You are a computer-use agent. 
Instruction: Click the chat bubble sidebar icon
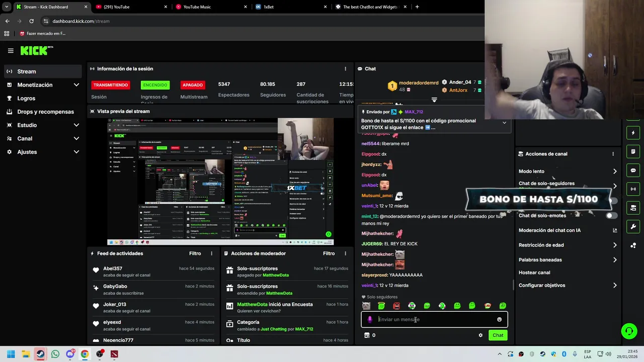click(x=633, y=170)
